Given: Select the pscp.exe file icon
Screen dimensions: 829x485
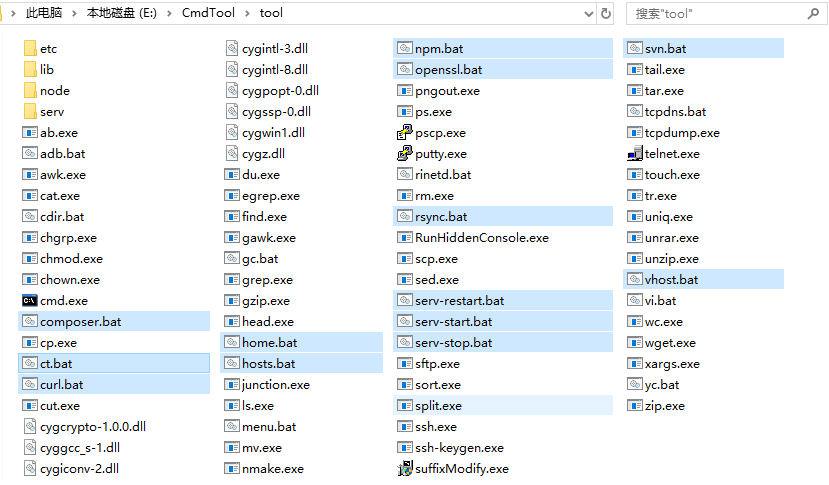Looking at the screenshot, I should [x=405, y=133].
